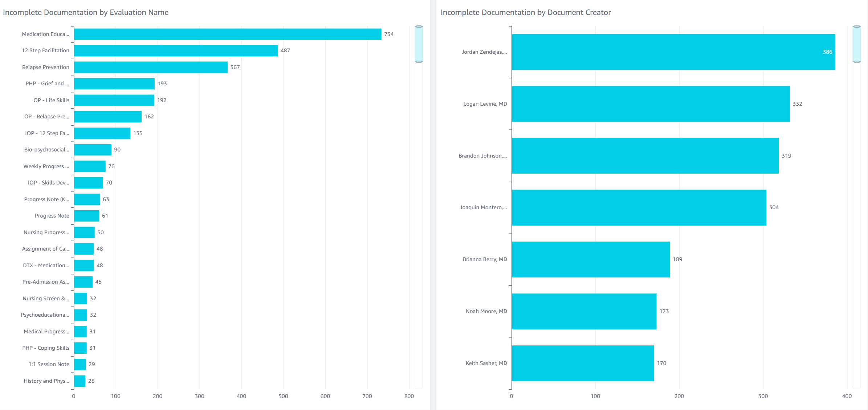This screenshot has width=868, height=410.
Task: Click the OP - Life Skills bar
Action: [114, 100]
